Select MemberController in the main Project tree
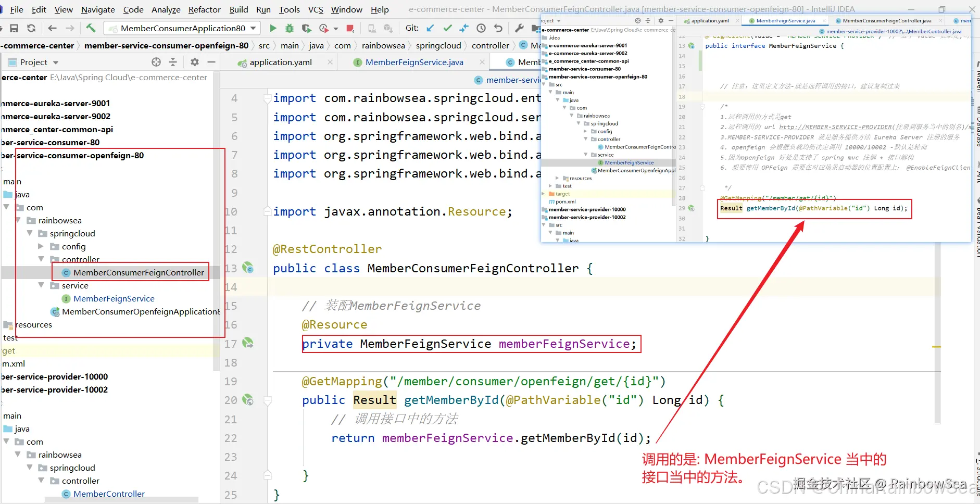Image resolution: width=980 pixels, height=504 pixels. (x=109, y=494)
